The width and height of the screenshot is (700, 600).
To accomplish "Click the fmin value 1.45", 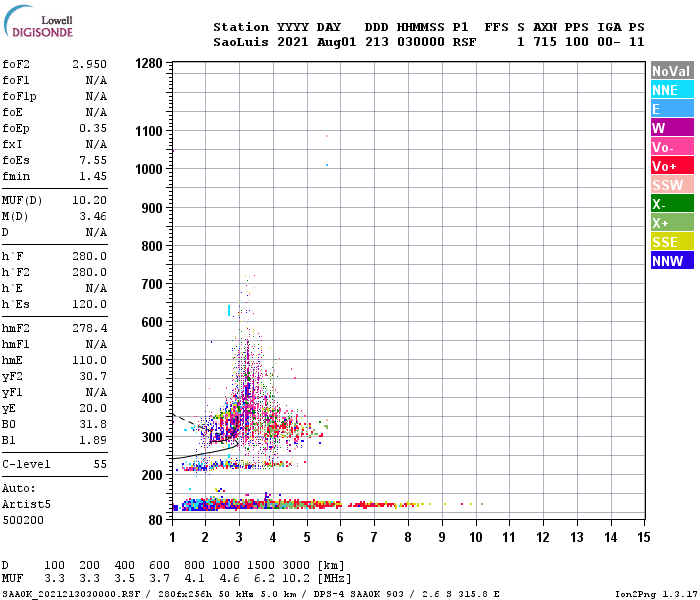I will click(93, 176).
